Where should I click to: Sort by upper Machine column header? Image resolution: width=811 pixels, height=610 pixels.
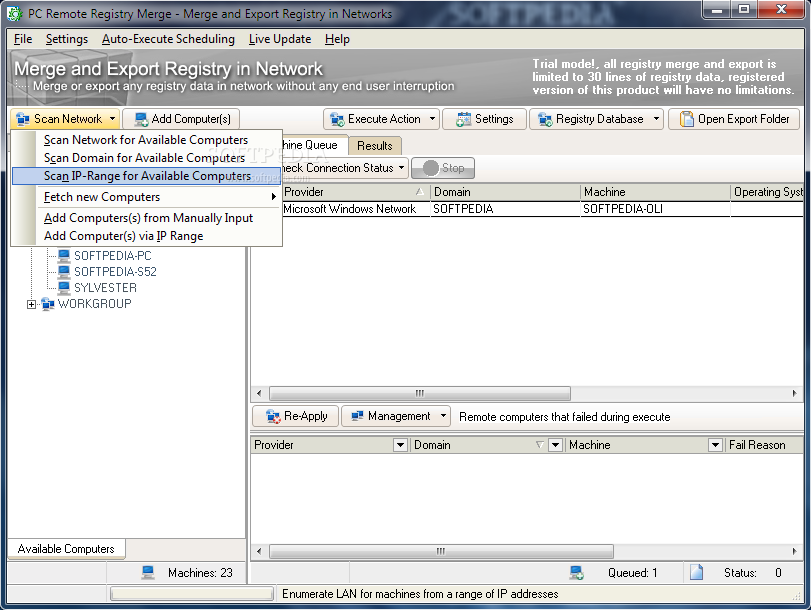click(x=655, y=192)
